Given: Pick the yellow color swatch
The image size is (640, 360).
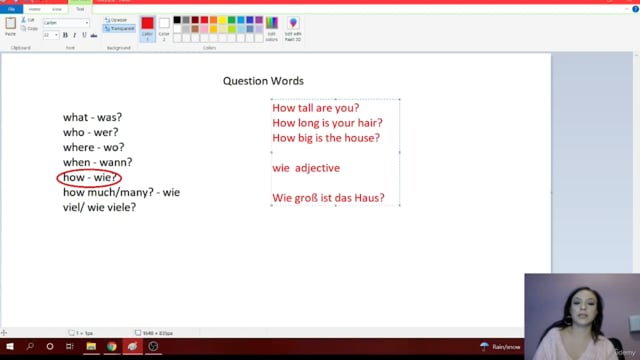Looking at the screenshot, I should click(222, 20).
